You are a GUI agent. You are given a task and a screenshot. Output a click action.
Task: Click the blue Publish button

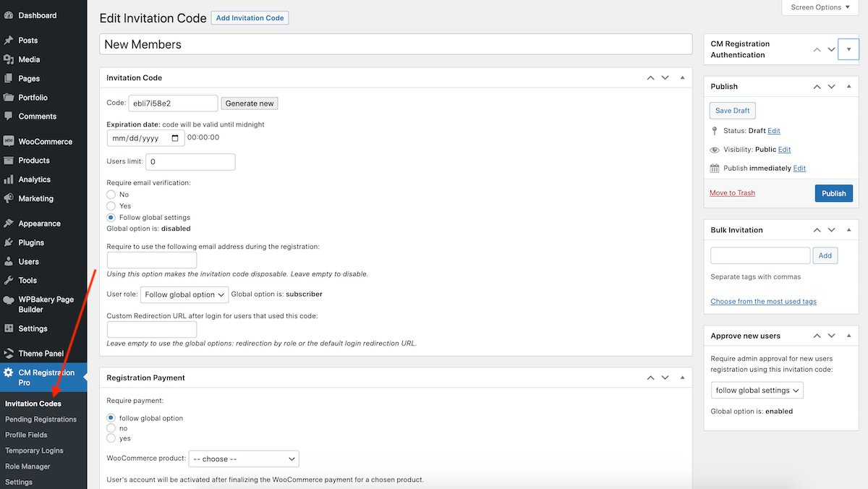pyautogui.click(x=834, y=193)
